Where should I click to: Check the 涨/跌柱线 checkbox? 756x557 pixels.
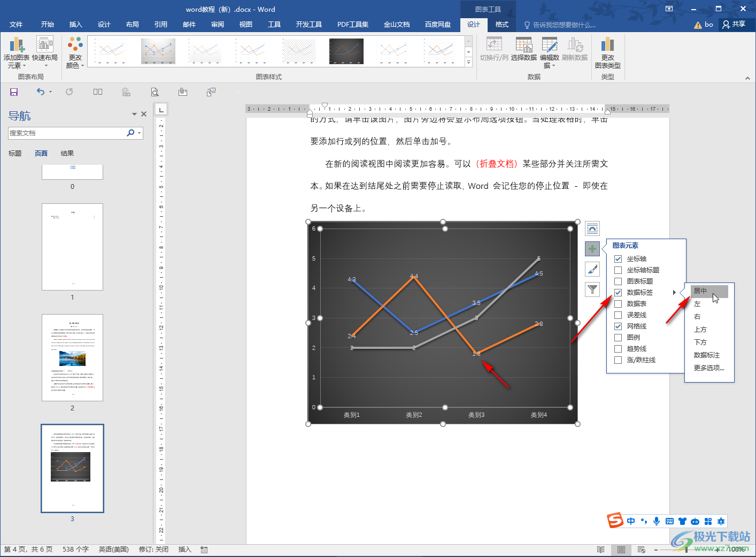[618, 360]
